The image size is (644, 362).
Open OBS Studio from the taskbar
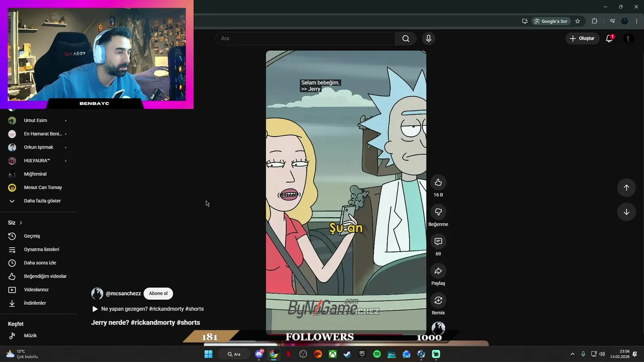(303, 354)
